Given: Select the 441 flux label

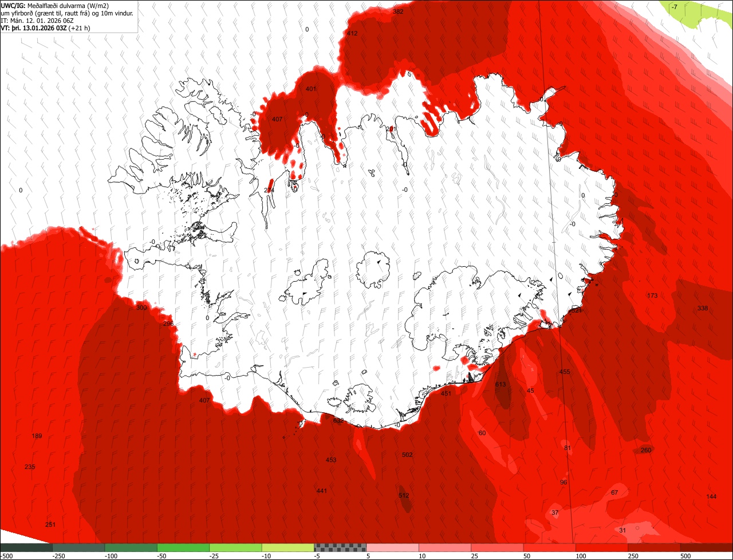Looking at the screenshot, I should click(x=321, y=491).
